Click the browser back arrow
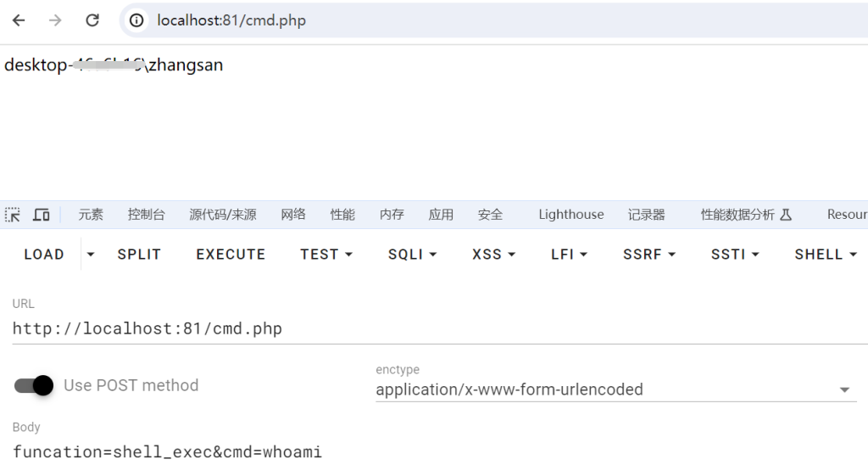Screen dimensions: 868x465 19,20
